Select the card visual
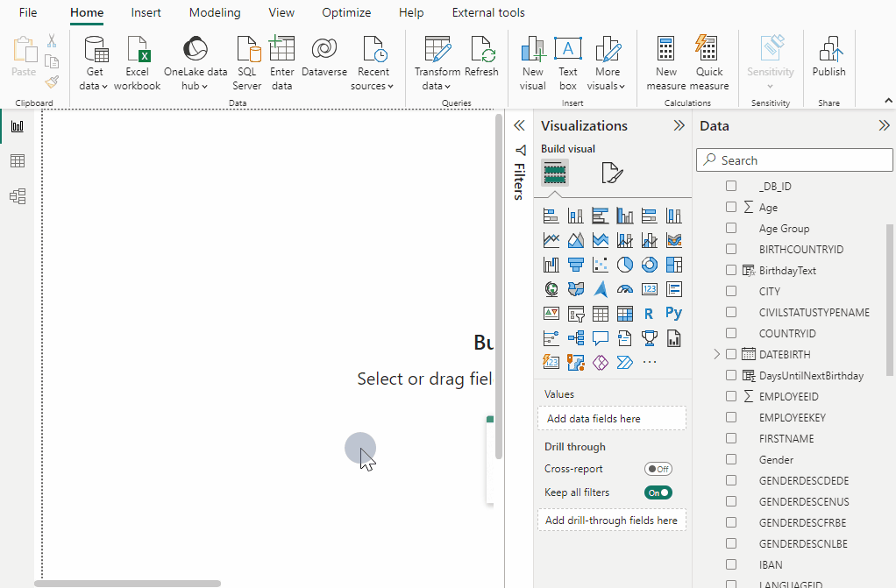Screen dimensions: 896x588 [649, 289]
